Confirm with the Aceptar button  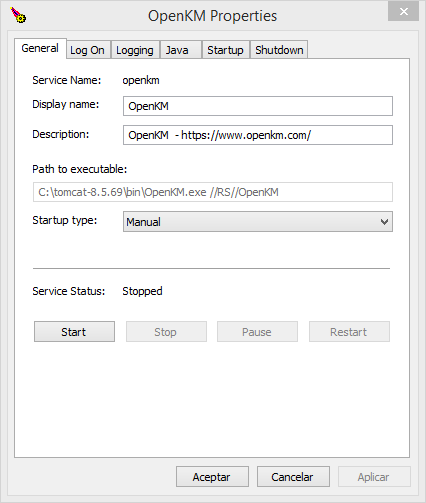click(x=212, y=477)
